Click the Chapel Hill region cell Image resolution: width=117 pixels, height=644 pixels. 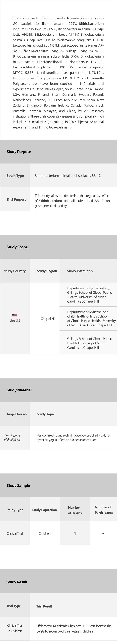[48, 319]
